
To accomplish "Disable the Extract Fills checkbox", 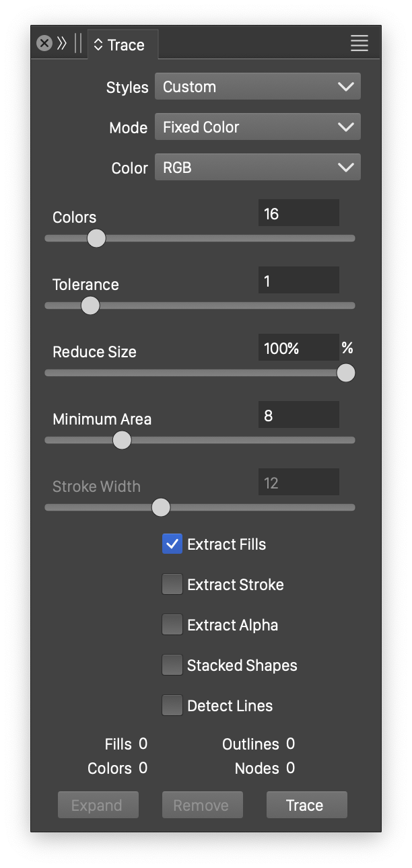I will tap(172, 544).
